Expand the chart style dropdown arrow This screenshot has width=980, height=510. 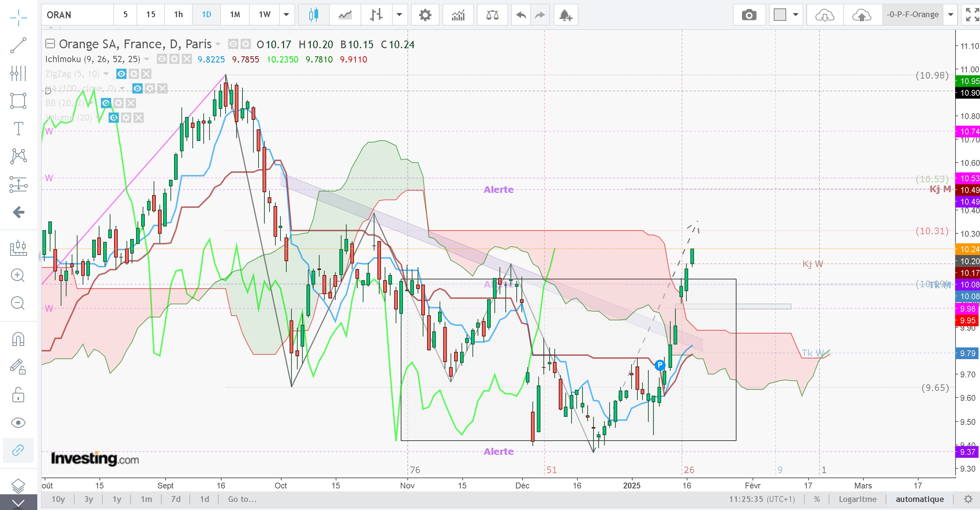coord(399,15)
